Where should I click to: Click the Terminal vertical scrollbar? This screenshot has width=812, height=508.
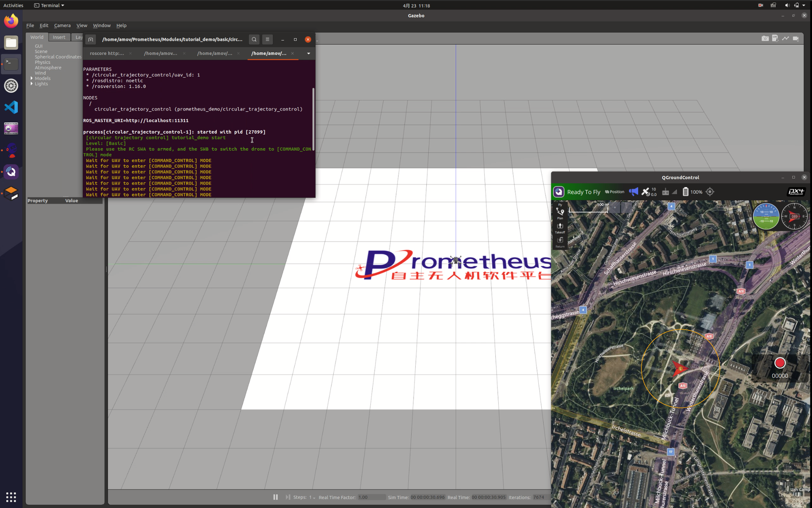pyautogui.click(x=313, y=119)
